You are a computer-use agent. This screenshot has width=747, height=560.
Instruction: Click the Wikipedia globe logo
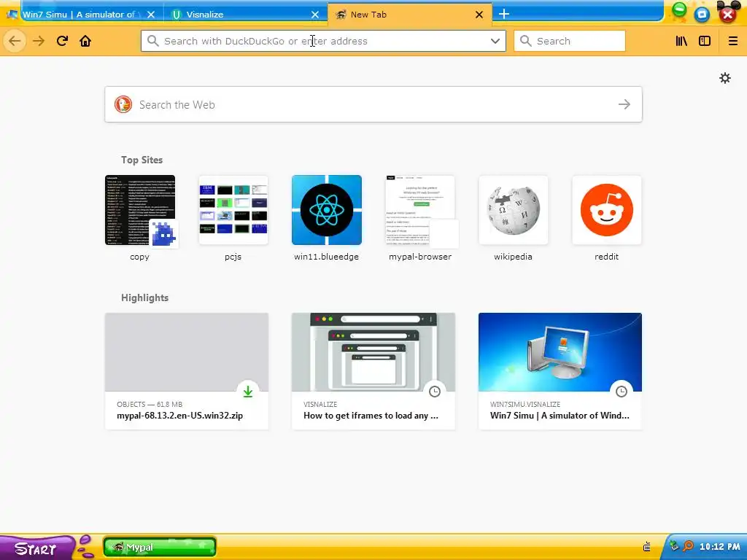click(x=513, y=210)
